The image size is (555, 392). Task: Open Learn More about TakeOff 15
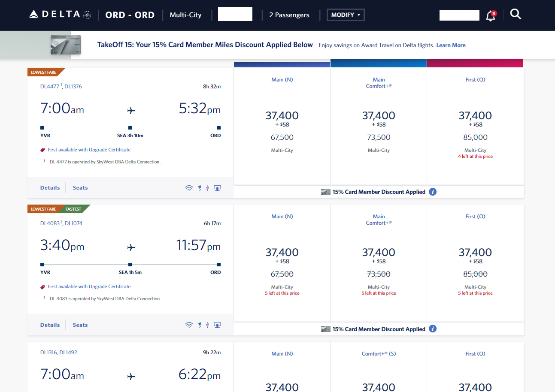(451, 45)
